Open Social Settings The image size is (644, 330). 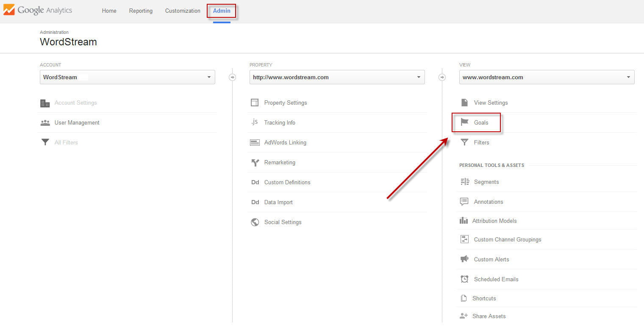point(283,222)
